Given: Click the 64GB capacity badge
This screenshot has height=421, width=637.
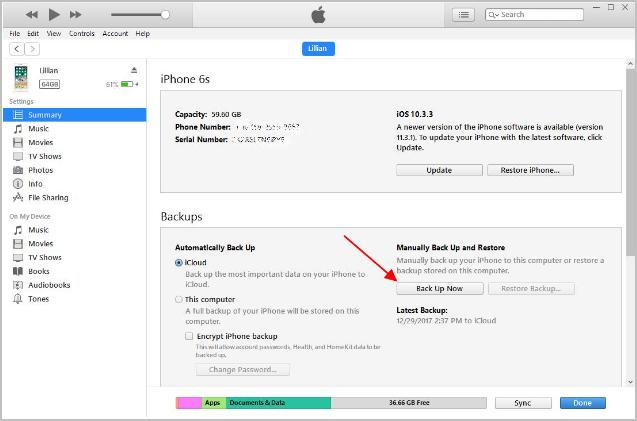Looking at the screenshot, I should pos(50,84).
